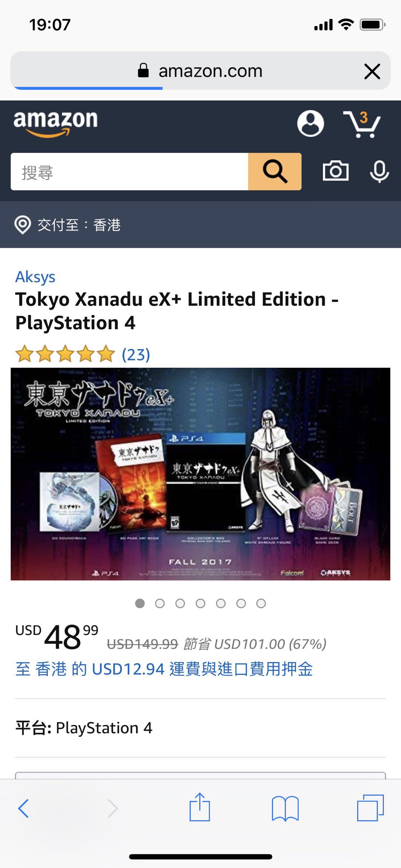Open the (23) customer reviews link
The width and height of the screenshot is (401, 868).
(136, 354)
